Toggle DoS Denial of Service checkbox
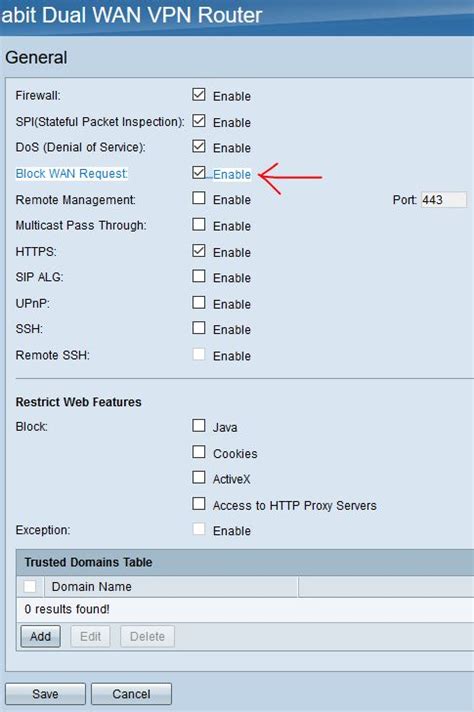The width and height of the screenshot is (474, 712). 199,146
